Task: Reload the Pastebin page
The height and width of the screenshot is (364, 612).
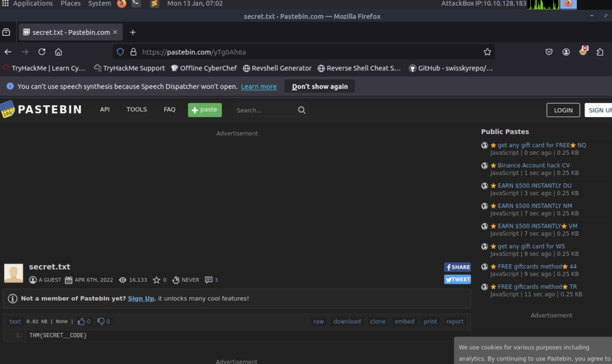Action: point(42,52)
